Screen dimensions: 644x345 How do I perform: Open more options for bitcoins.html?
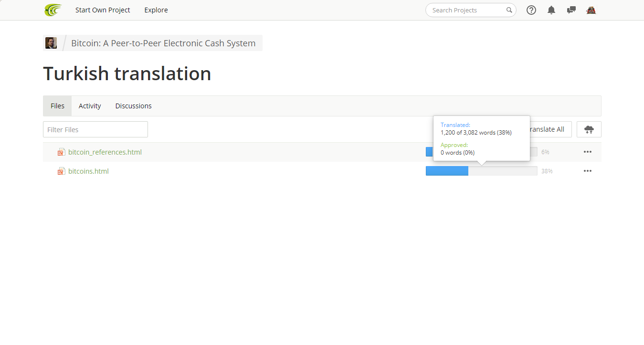point(588,171)
